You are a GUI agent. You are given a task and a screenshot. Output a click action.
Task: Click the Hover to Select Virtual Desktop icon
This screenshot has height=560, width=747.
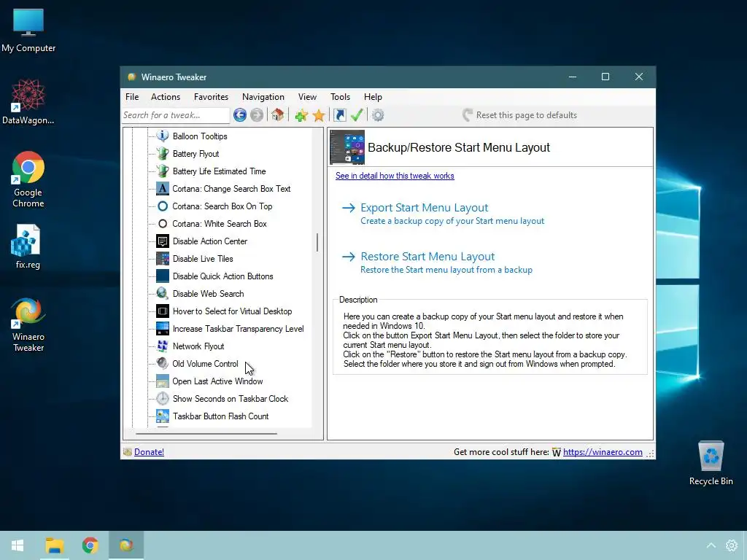tap(163, 311)
